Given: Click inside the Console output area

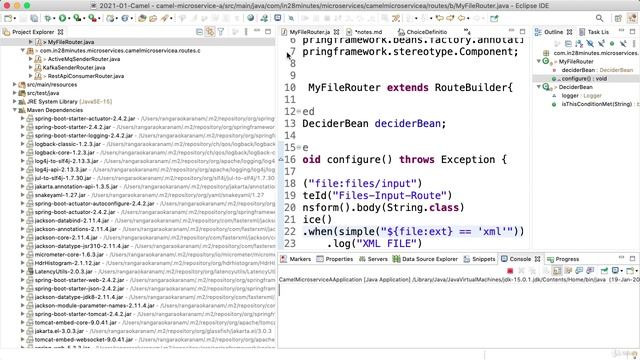Looking at the screenshot, I should [458, 316].
